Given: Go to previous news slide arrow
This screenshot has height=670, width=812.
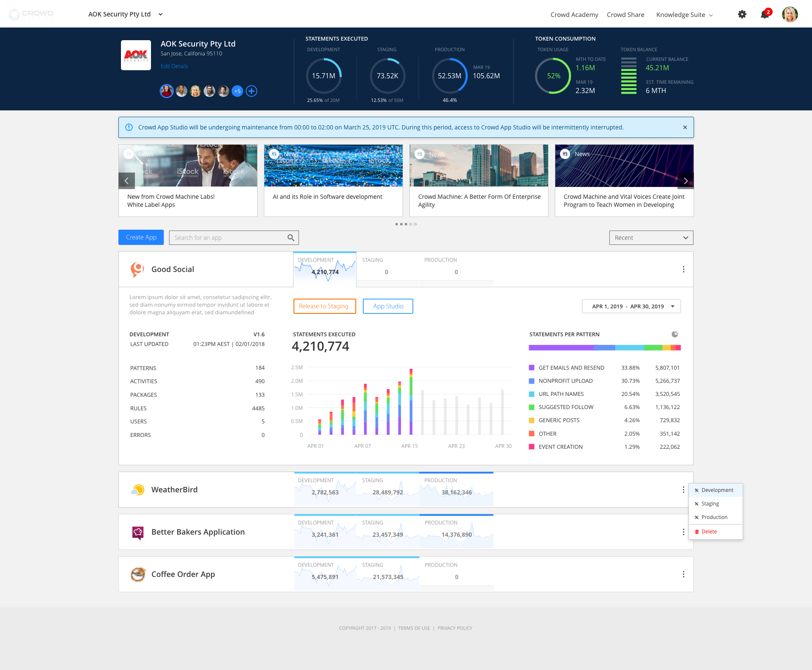Looking at the screenshot, I should pyautogui.click(x=126, y=181).
